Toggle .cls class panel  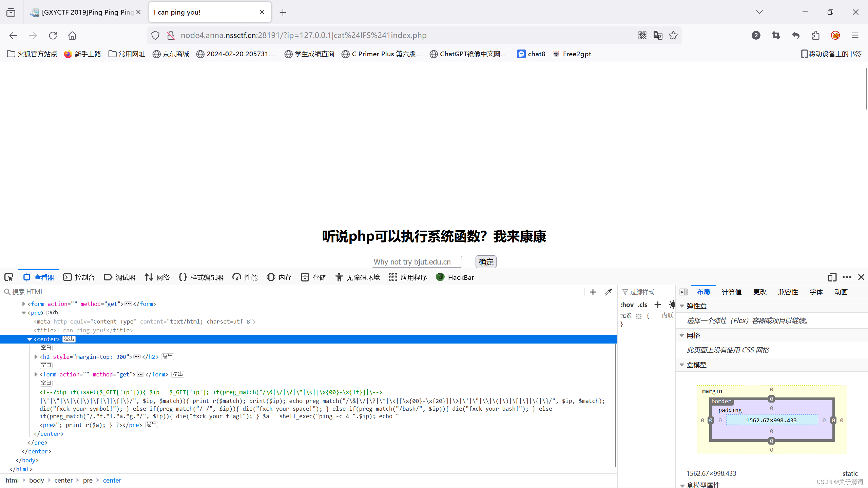coord(642,305)
